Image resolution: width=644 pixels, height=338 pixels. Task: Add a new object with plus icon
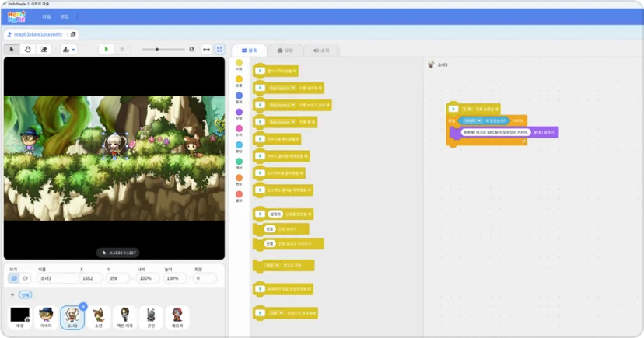(12, 295)
